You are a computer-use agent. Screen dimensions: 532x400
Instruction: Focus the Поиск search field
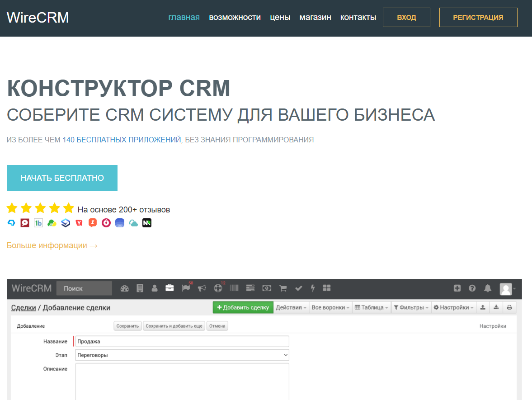pos(84,288)
